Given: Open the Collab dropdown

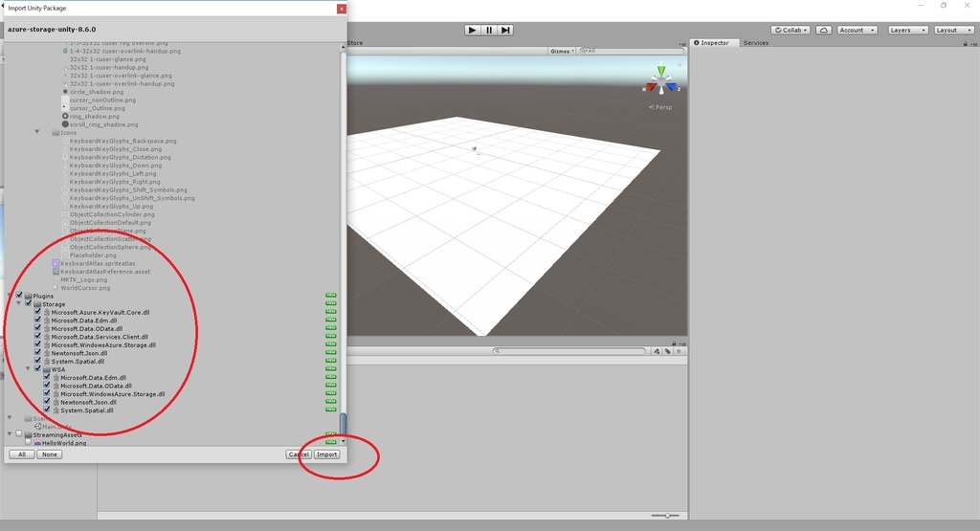Looking at the screenshot, I should click(791, 30).
